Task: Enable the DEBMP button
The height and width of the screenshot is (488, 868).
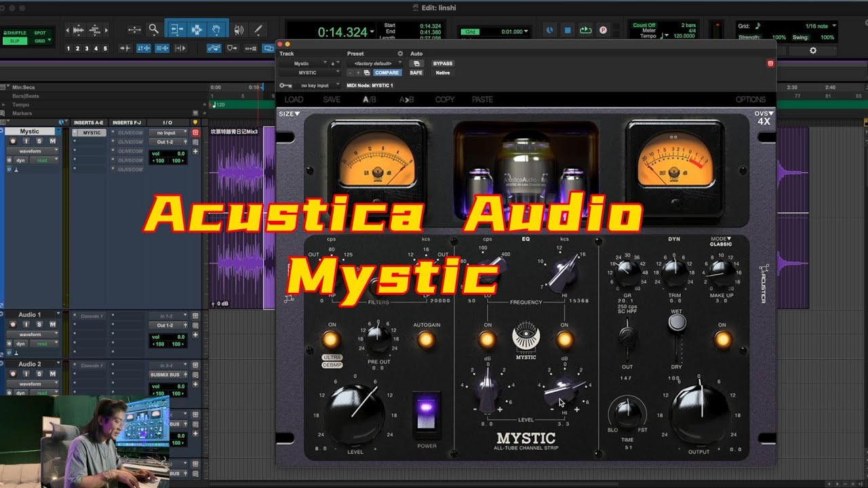Action: coord(332,365)
